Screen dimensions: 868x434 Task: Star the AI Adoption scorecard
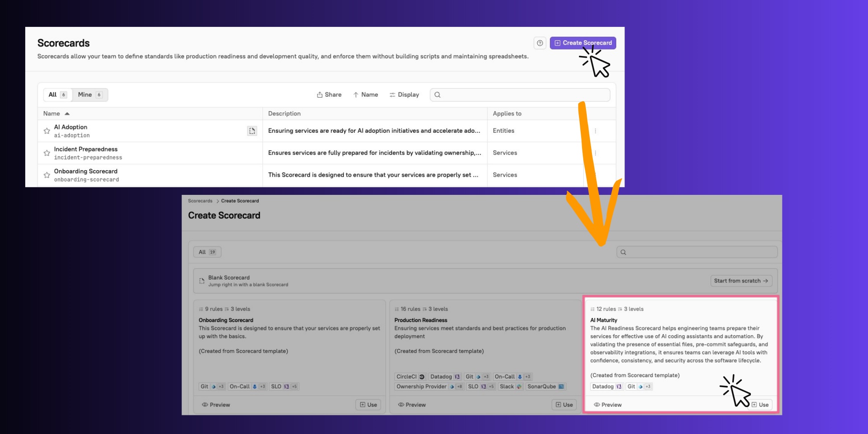point(47,131)
